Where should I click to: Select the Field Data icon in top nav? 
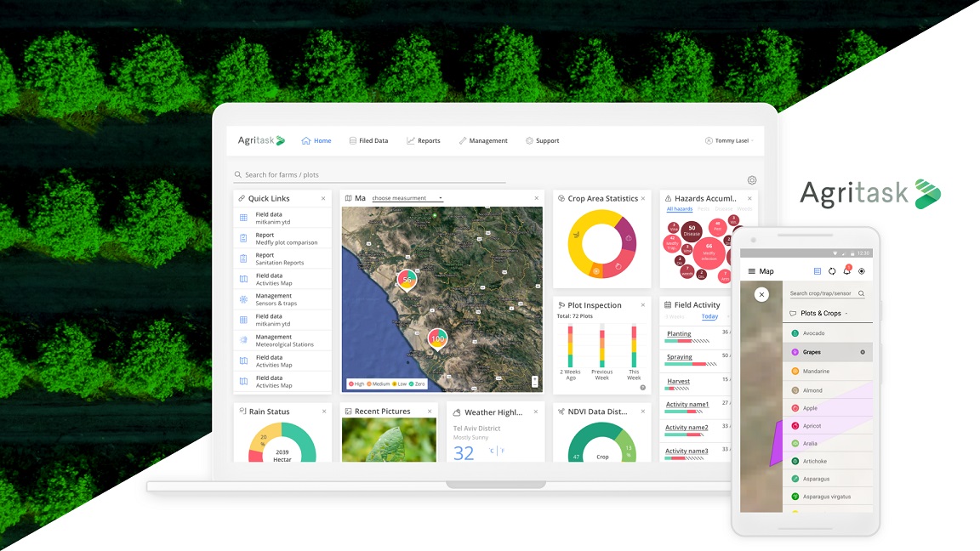352,140
